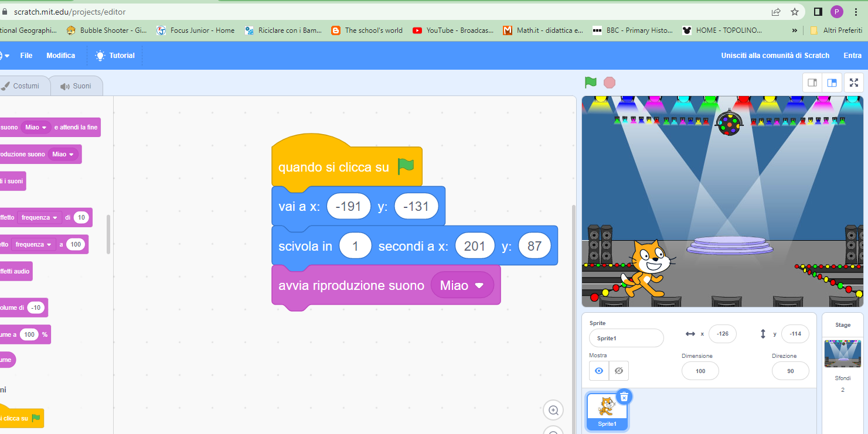Open the Altri Preferiti folder
Screen dimensions: 868x434
point(836,30)
